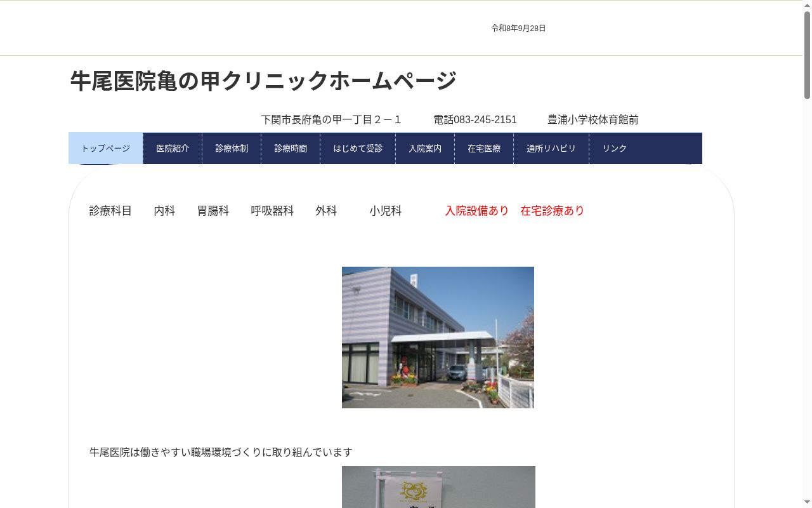
Task: Open the トップページ navigation tab
Action: pyautogui.click(x=105, y=148)
